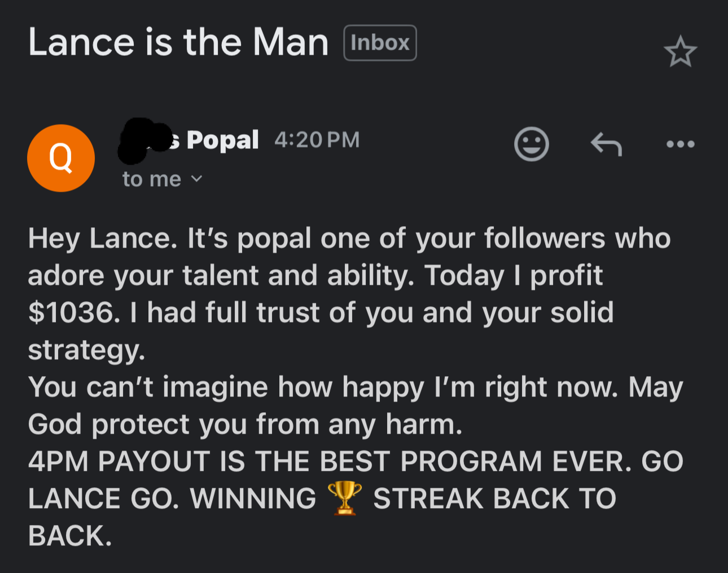Click the Inbox label tag
728x573 pixels.
pyautogui.click(x=380, y=43)
